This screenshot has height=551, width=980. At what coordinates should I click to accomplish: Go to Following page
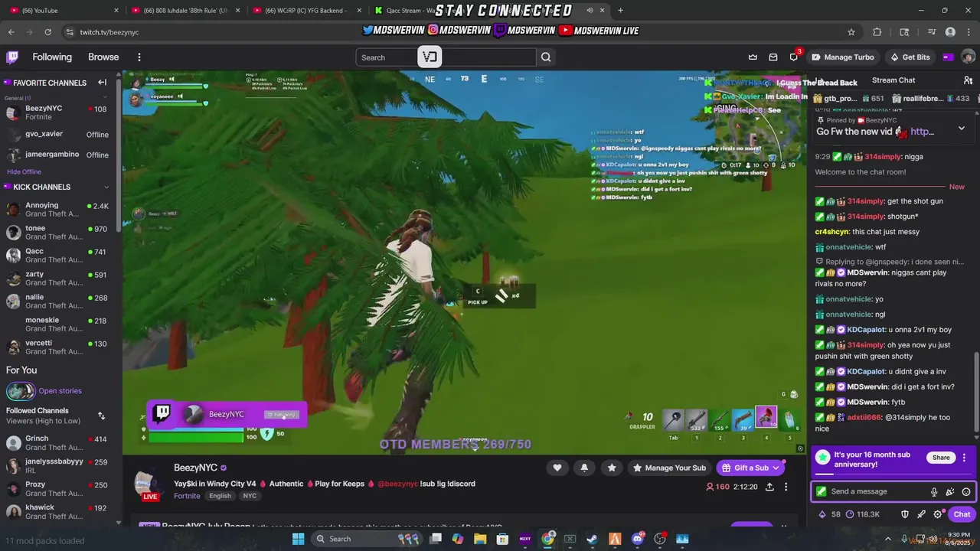tap(52, 57)
